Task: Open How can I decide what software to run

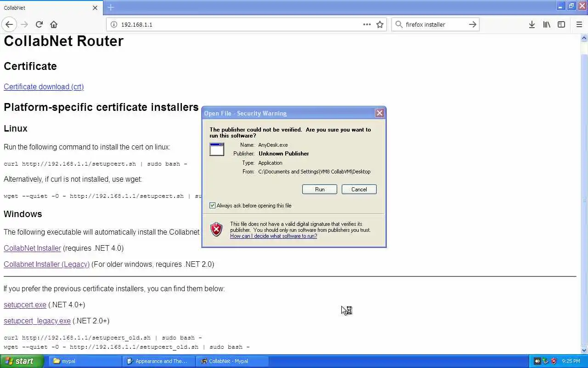Action: (274, 236)
